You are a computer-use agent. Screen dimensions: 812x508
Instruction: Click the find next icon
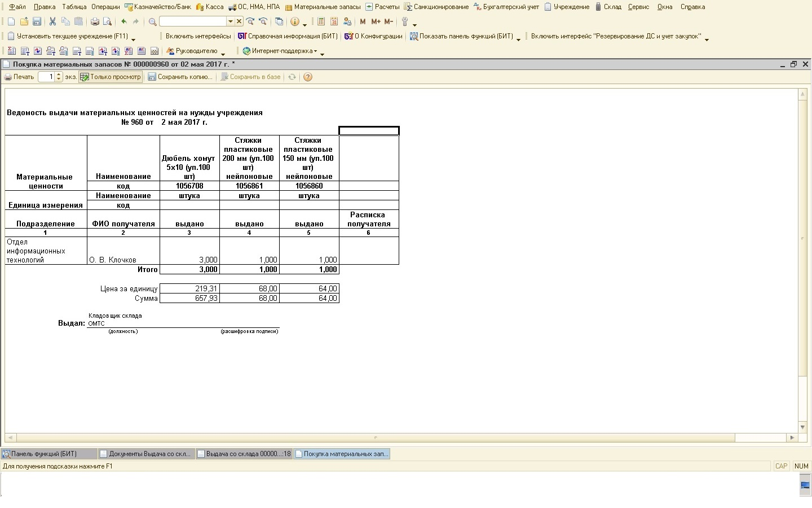point(250,21)
